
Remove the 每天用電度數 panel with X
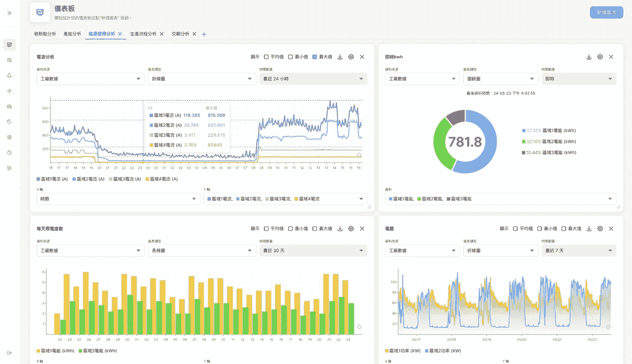(x=362, y=229)
